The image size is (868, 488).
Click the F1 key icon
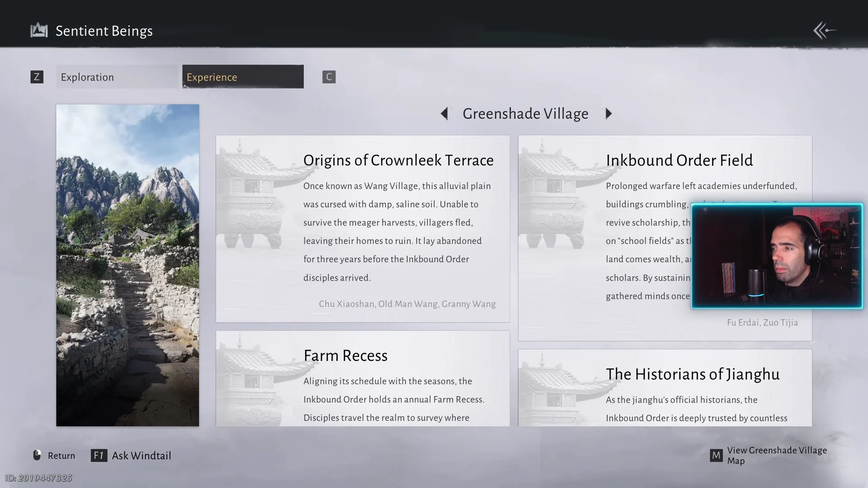(x=99, y=455)
